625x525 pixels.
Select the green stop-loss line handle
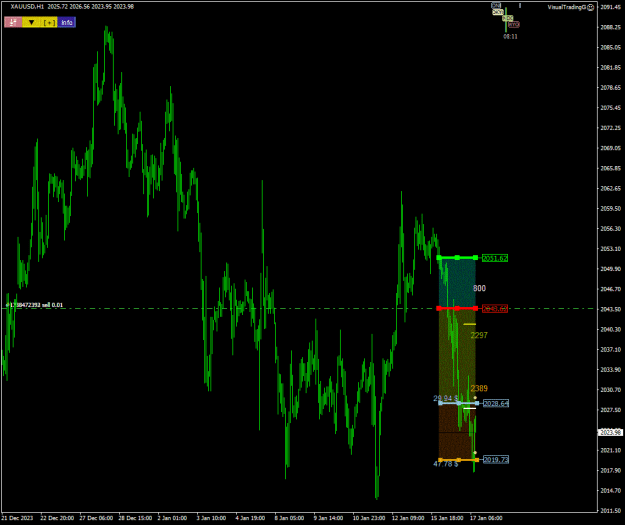coord(457,258)
